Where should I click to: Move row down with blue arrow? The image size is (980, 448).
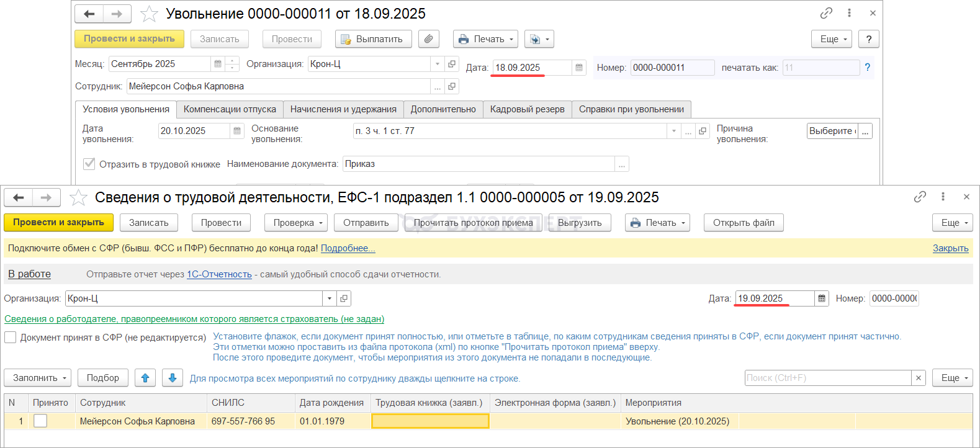(173, 378)
